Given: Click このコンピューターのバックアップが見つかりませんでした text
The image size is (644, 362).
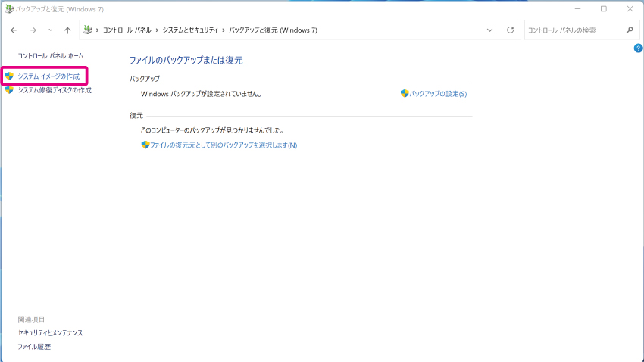Looking at the screenshot, I should pos(212,130).
